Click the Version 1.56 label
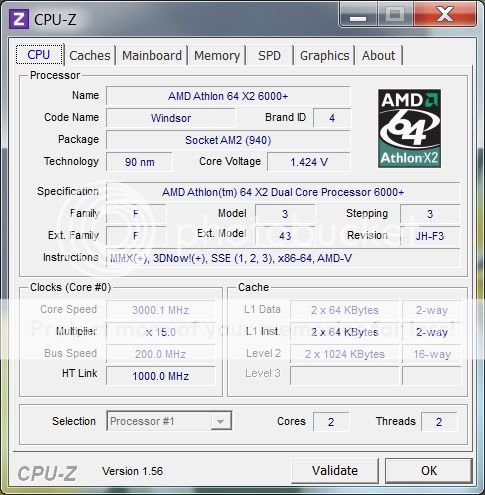 (132, 471)
